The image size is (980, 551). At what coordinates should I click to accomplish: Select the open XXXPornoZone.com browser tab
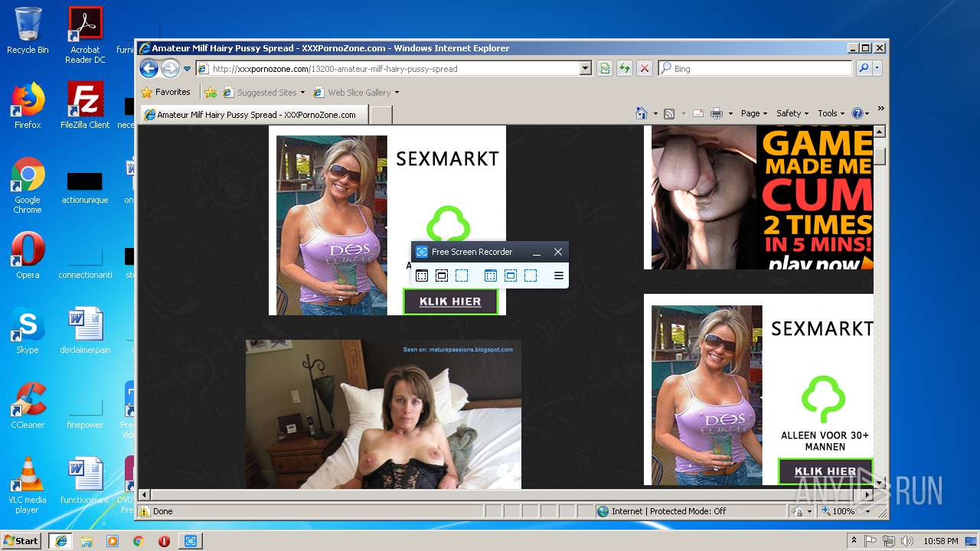point(253,115)
